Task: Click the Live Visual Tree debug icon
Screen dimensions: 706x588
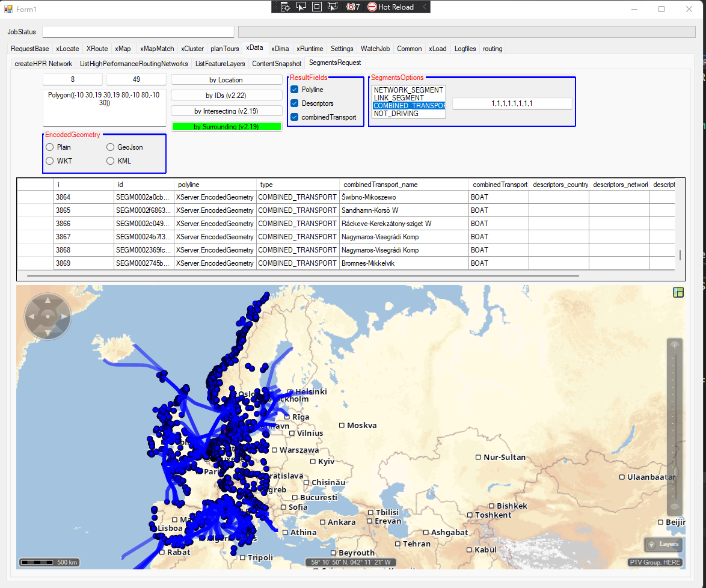Action: [x=286, y=7]
